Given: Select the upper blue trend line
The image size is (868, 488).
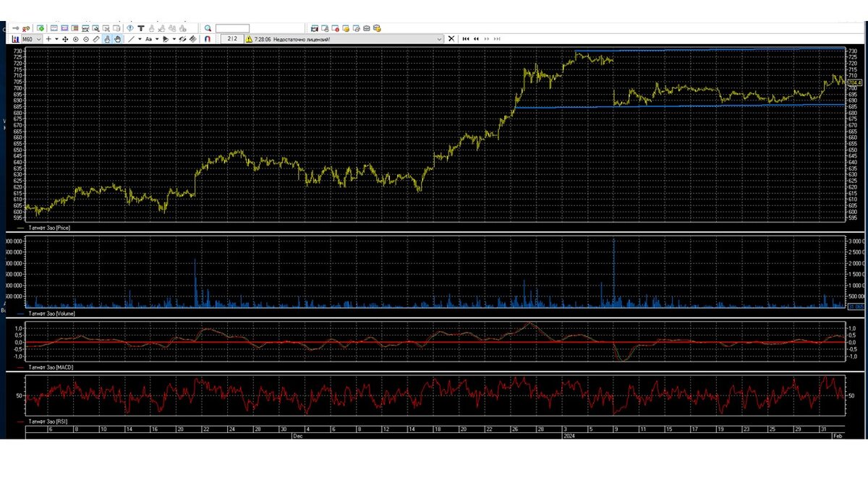Looking at the screenshot, I should pos(709,50).
